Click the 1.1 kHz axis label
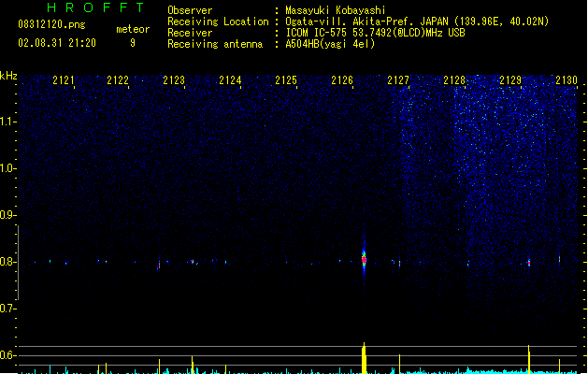Image resolution: width=588 pixels, height=374 pixels. point(7,122)
